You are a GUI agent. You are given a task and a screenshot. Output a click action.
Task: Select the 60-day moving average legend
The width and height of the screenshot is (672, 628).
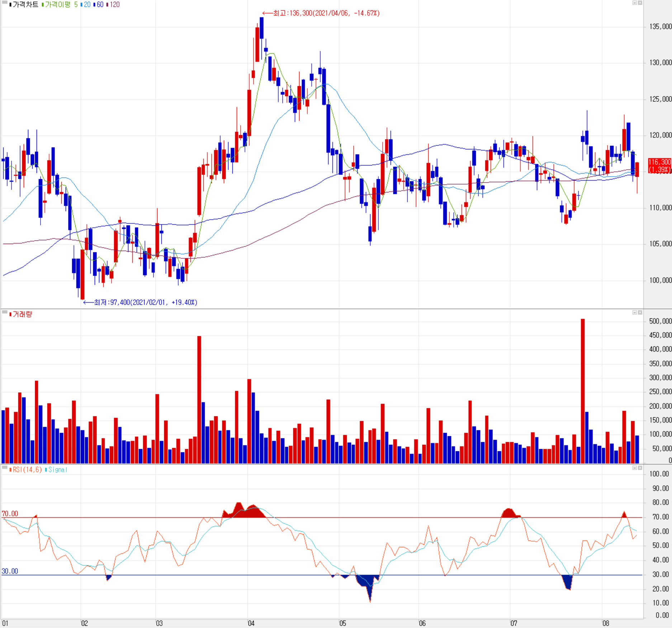pyautogui.click(x=100, y=5)
